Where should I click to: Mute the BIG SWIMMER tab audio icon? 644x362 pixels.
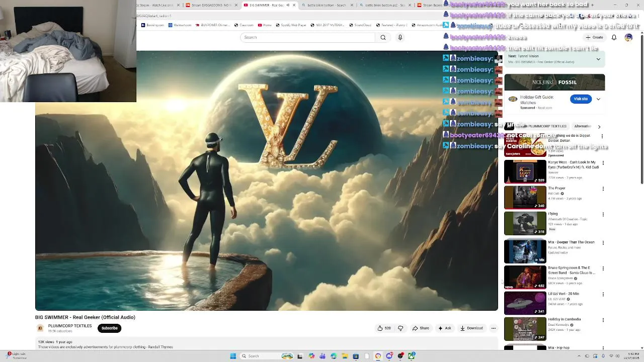pyautogui.click(x=288, y=5)
